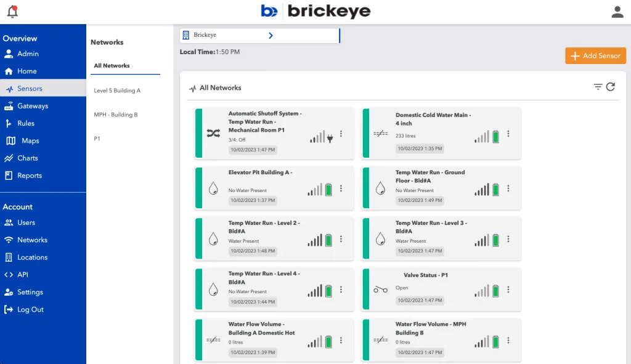Screen dimensions: 631x364
Task: Click power plug icon on Automatic Shutoff card
Action: pos(330,139)
